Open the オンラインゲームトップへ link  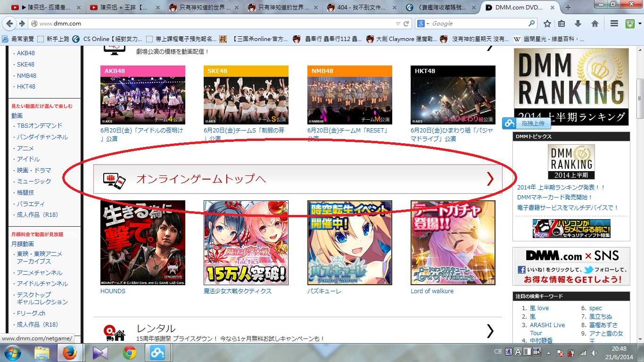(201, 179)
